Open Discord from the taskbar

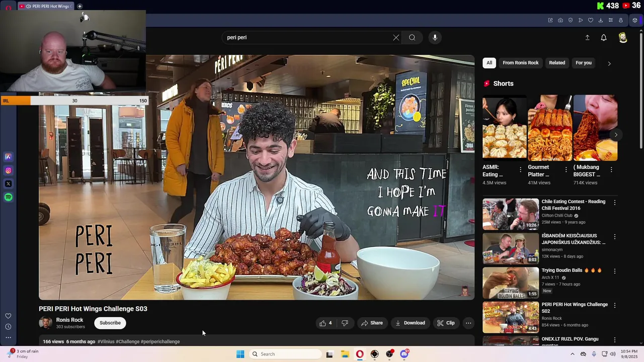point(404,354)
